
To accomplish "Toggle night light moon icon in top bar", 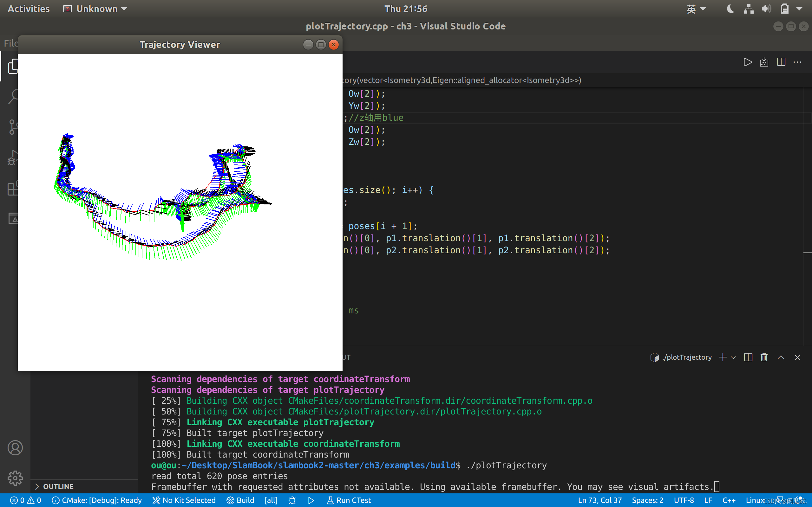I will click(730, 9).
